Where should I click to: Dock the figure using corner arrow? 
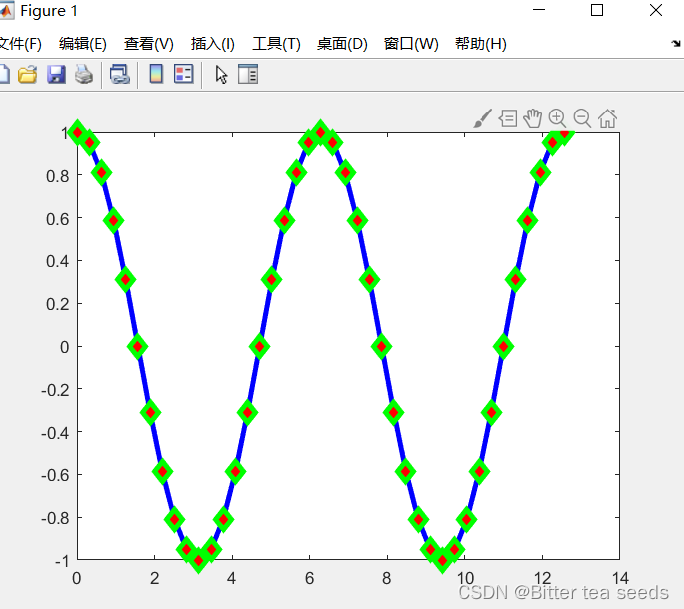(x=676, y=44)
